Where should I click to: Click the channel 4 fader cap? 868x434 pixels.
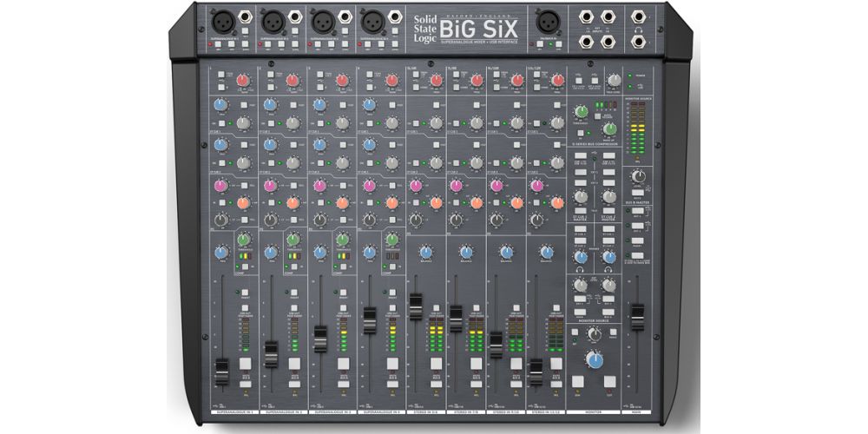pyautogui.click(x=370, y=320)
